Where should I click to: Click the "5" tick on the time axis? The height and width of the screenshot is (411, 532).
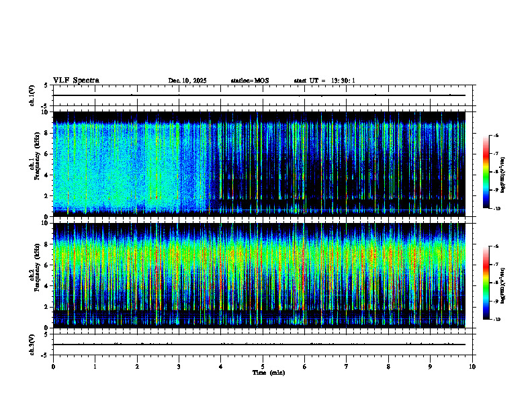point(263,367)
